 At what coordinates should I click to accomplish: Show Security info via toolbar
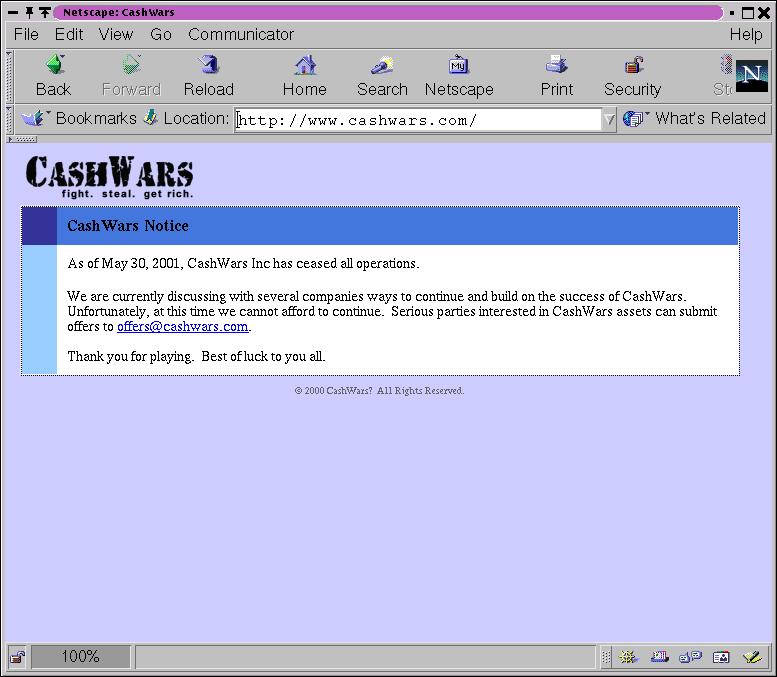[x=632, y=76]
